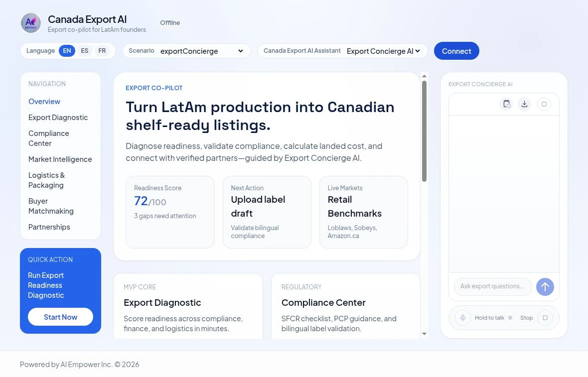The width and height of the screenshot is (588, 377).
Task: Open Market Intelligence
Action: 60,159
